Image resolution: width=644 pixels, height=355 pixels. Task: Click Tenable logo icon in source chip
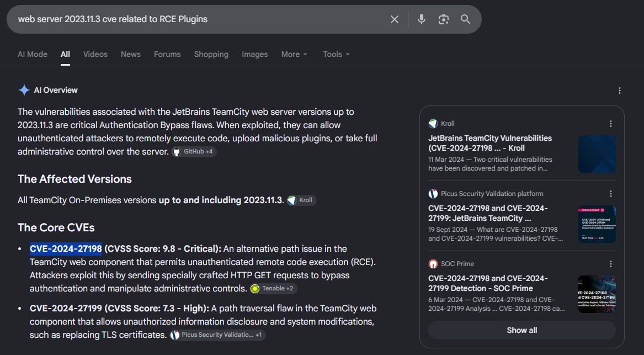tap(255, 289)
